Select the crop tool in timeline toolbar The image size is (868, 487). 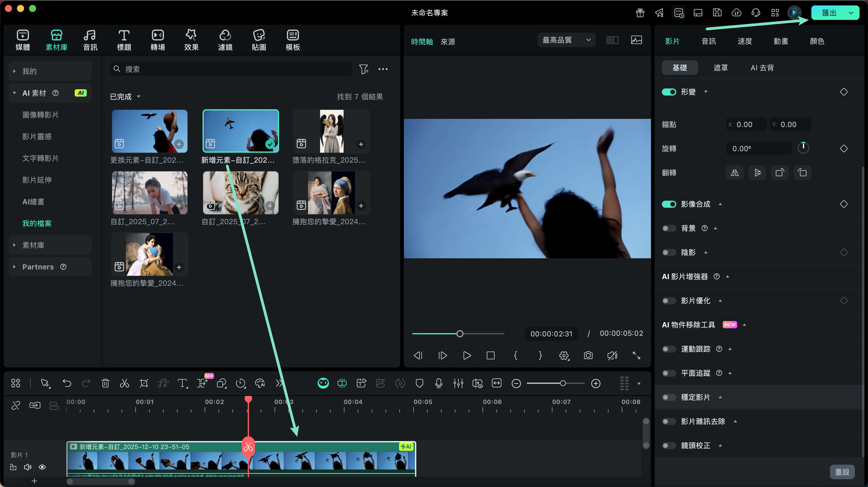click(x=144, y=384)
